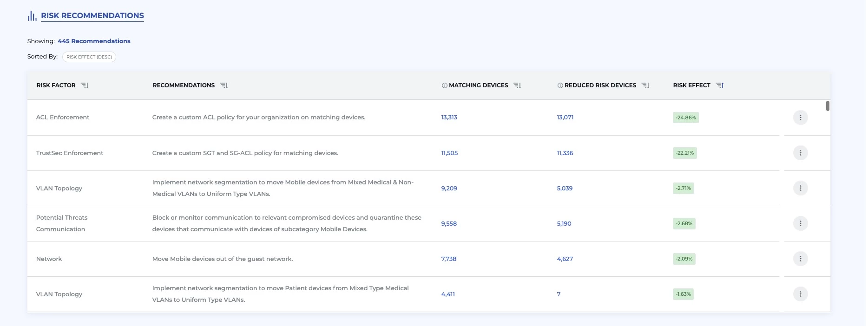
Task: Click the Risk Effect (Desc) sort chip
Action: (x=89, y=57)
